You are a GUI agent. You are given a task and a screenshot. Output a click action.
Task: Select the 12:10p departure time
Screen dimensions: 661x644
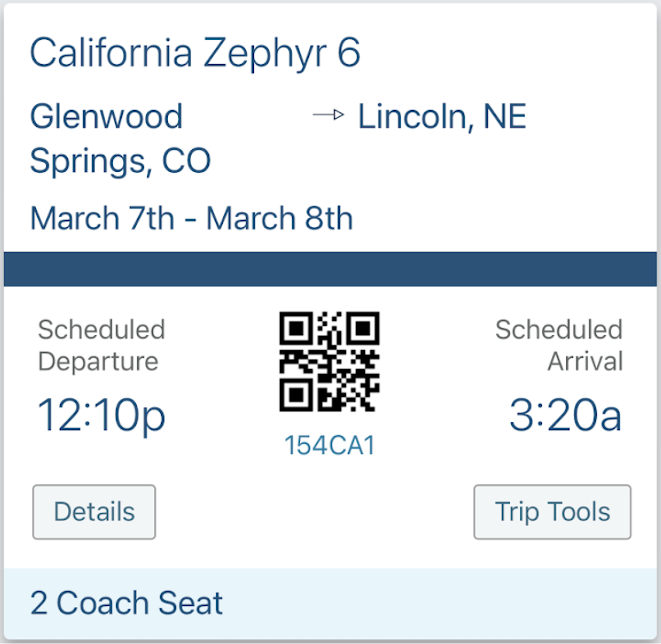[x=101, y=415]
